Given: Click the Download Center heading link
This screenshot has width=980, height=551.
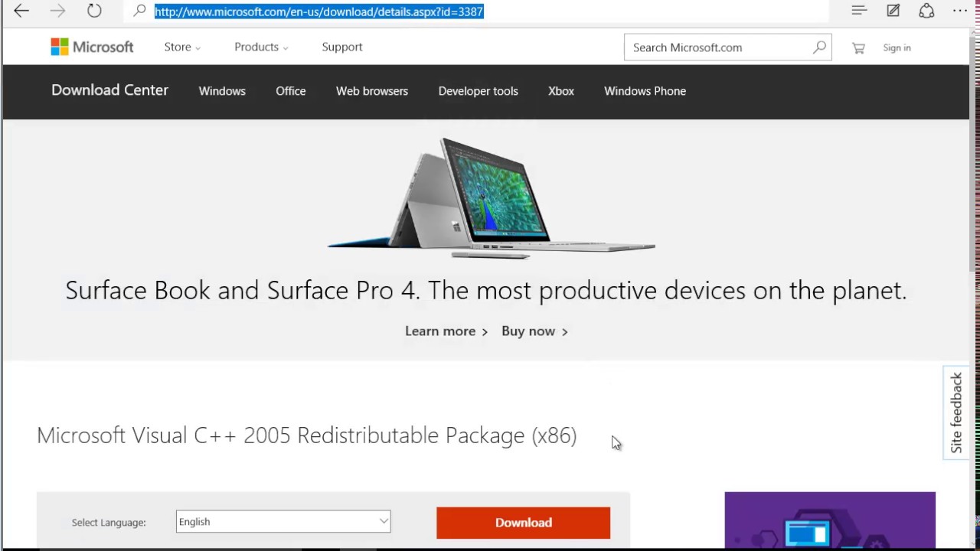Looking at the screenshot, I should 109,90.
